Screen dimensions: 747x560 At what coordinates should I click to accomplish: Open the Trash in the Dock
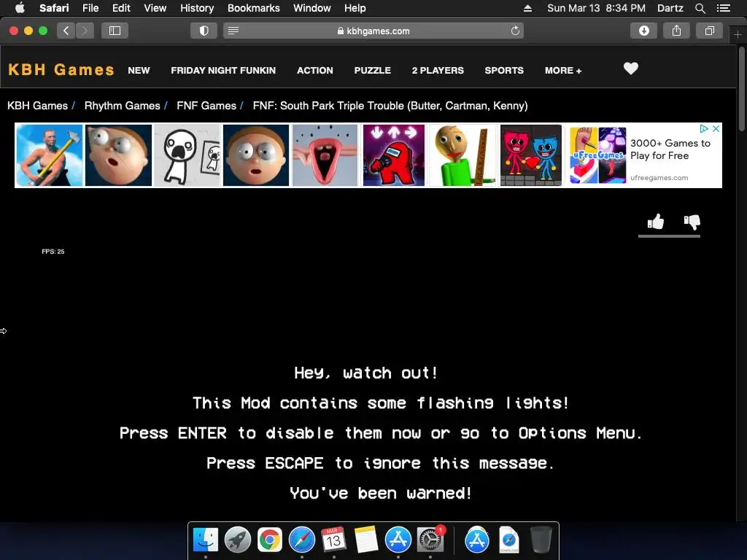pyautogui.click(x=541, y=540)
